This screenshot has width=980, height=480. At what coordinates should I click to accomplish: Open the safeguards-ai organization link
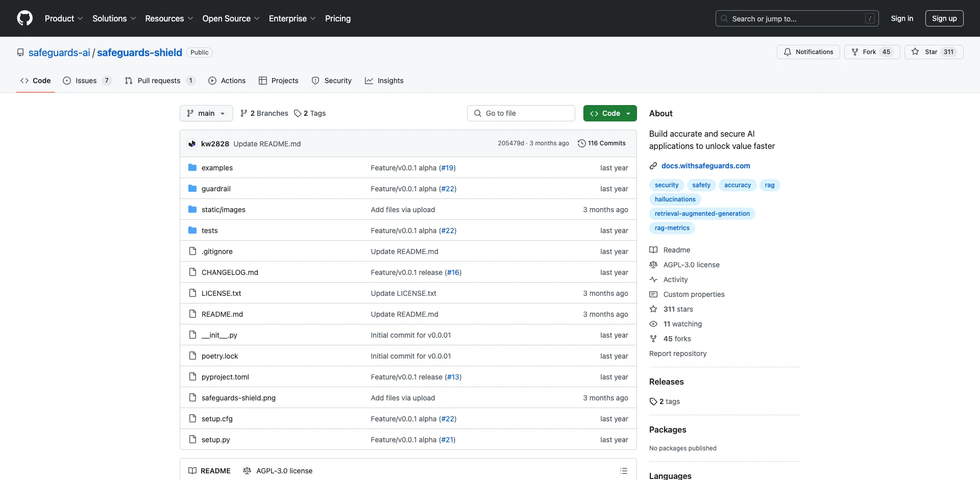click(x=59, y=53)
